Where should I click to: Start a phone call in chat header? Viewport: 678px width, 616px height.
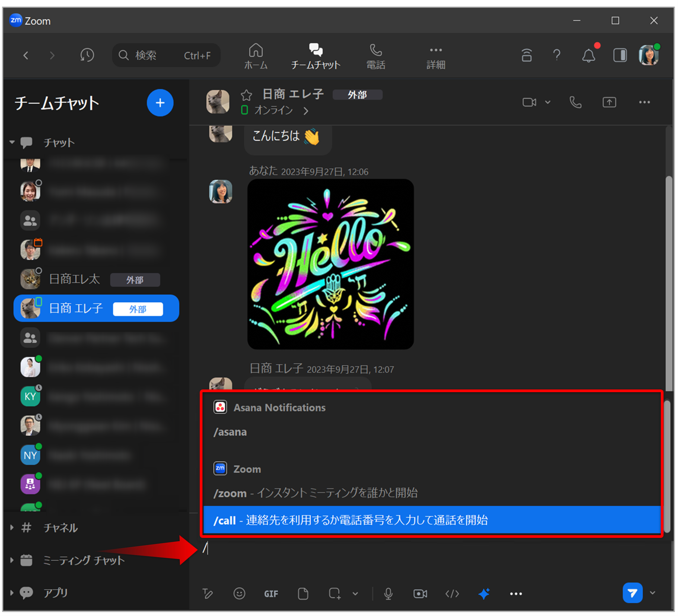pyautogui.click(x=575, y=102)
